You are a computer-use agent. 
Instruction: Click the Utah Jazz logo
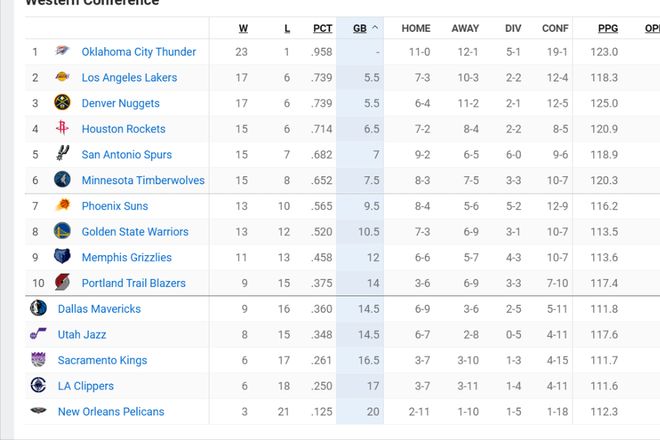click(x=39, y=335)
